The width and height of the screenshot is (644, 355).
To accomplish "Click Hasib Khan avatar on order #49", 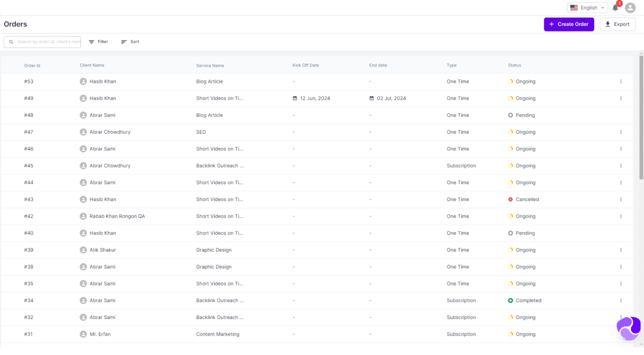I will pos(83,98).
